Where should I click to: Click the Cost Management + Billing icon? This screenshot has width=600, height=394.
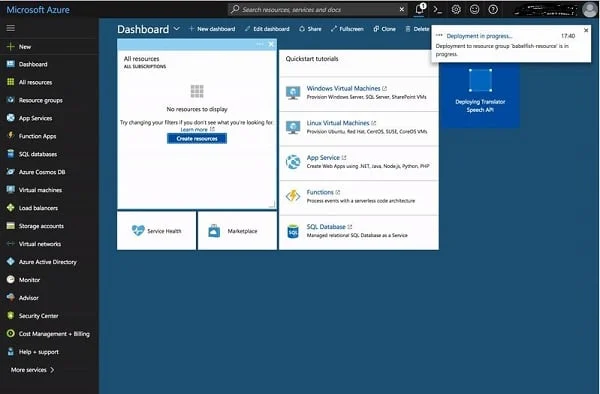[11, 334]
